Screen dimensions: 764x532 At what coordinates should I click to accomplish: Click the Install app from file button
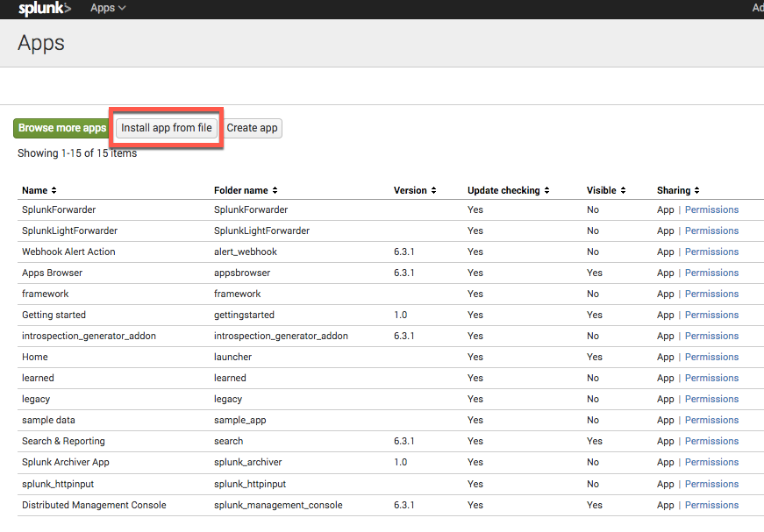pyautogui.click(x=166, y=127)
